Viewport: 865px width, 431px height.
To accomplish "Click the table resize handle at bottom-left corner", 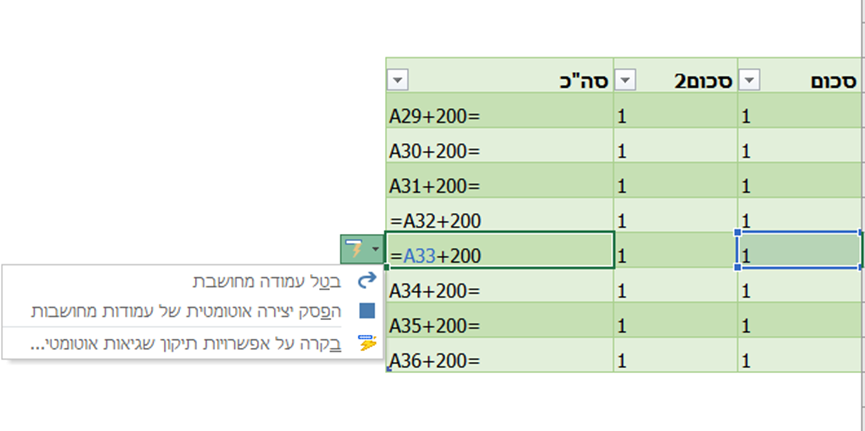I will tap(387, 372).
